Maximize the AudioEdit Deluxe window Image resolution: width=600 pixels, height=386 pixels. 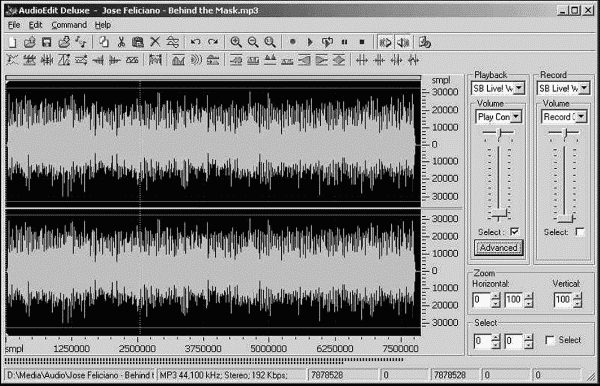click(x=575, y=10)
